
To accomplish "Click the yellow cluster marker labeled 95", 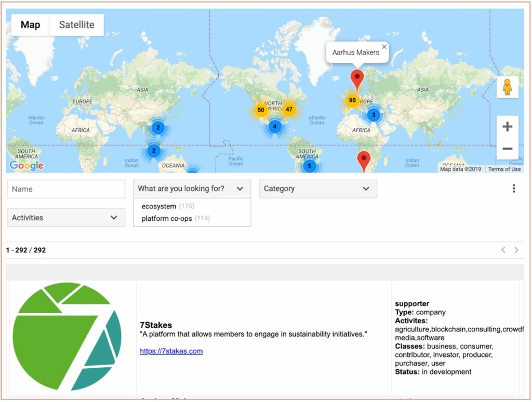I will click(352, 100).
